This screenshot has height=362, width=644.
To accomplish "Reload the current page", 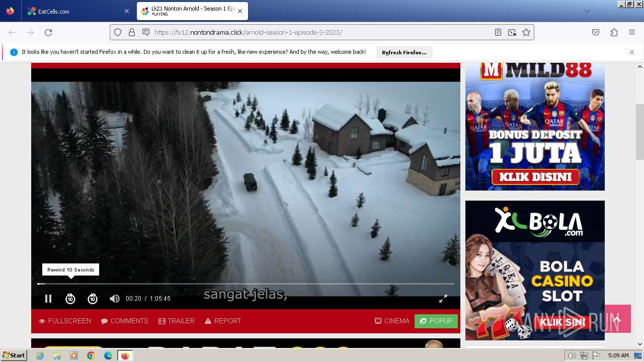I will coord(48,32).
